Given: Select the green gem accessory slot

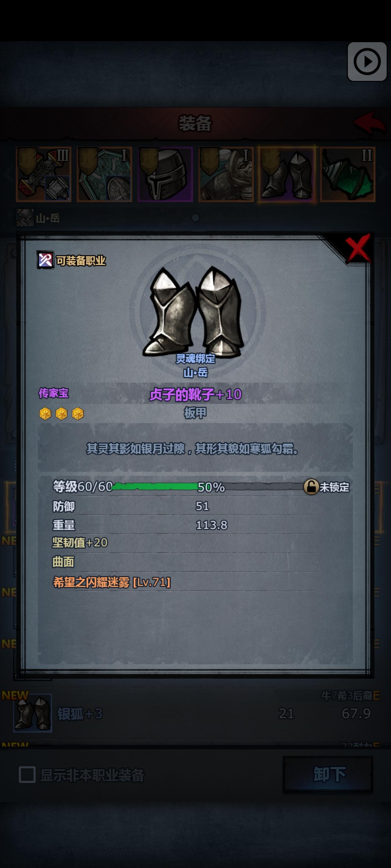Looking at the screenshot, I should pos(348,174).
